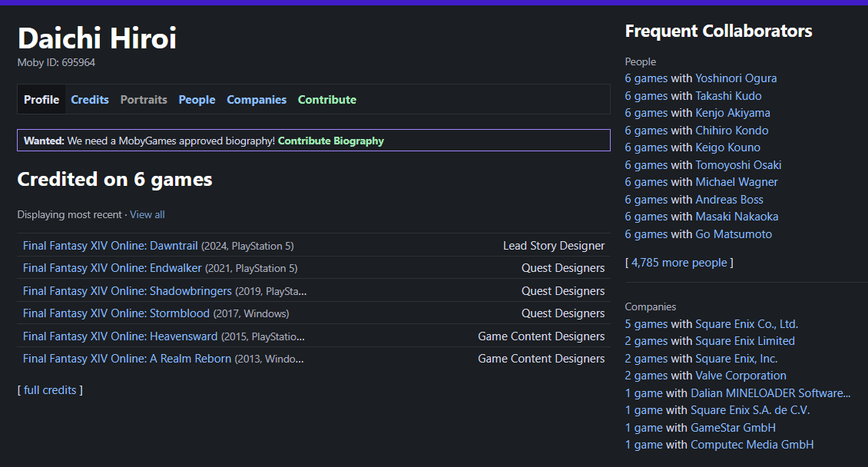Click the Frequent Collaborators heading
This screenshot has height=467, width=868.
click(718, 31)
